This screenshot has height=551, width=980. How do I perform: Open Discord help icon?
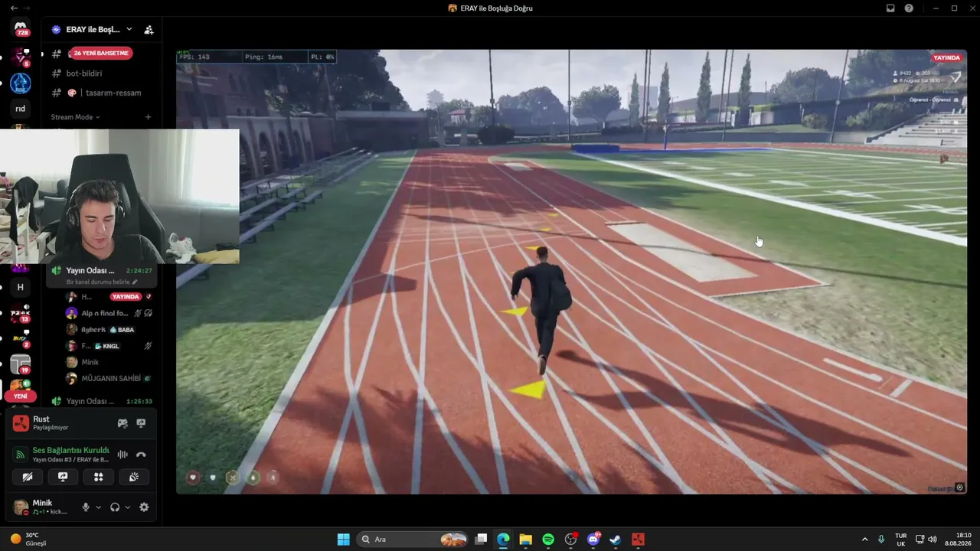click(909, 8)
